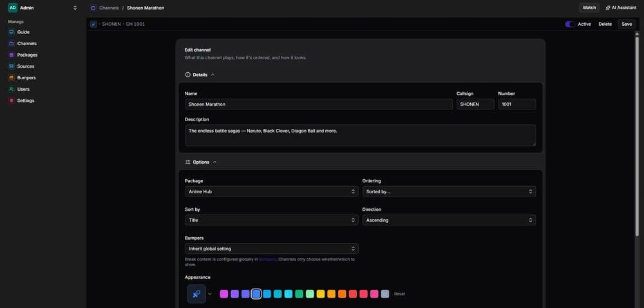Screen dimensions: 644x308
Task: Select the yellow color swatch
Action: [321, 294]
